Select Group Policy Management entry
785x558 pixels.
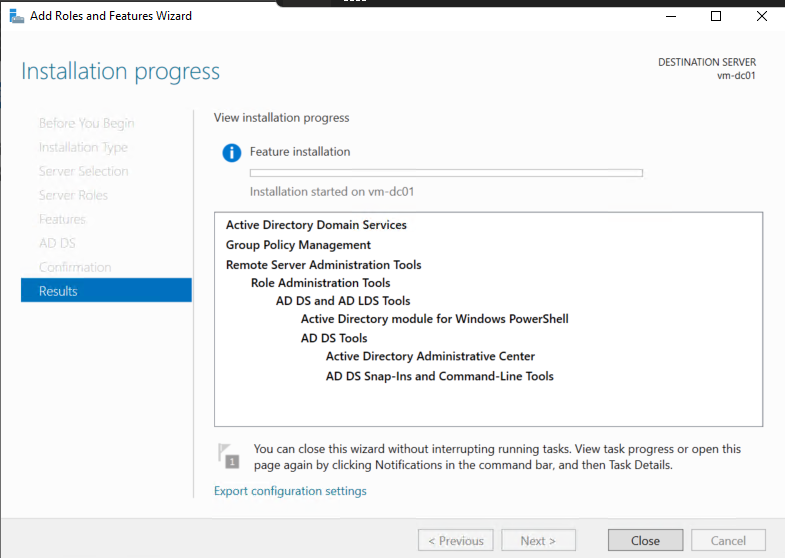(298, 245)
